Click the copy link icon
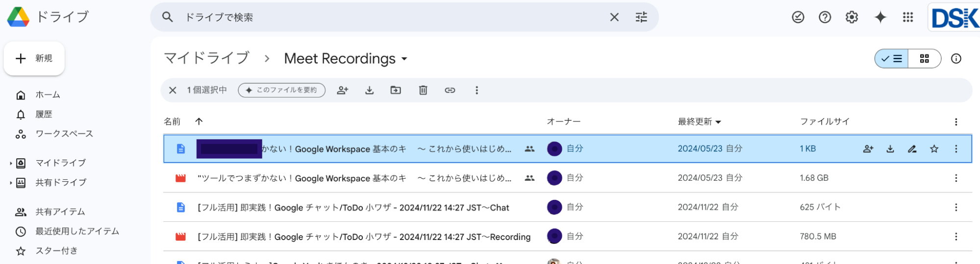Viewport: 980px width, 264px height. tap(450, 90)
